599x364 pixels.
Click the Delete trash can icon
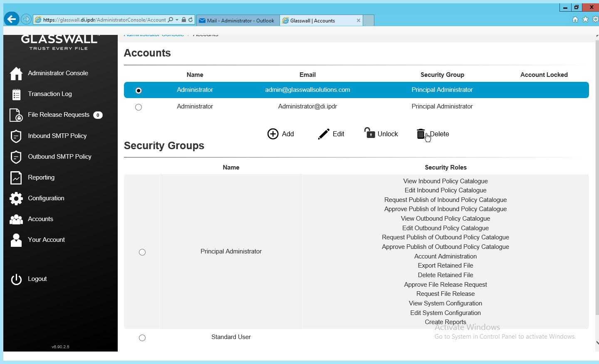(421, 134)
